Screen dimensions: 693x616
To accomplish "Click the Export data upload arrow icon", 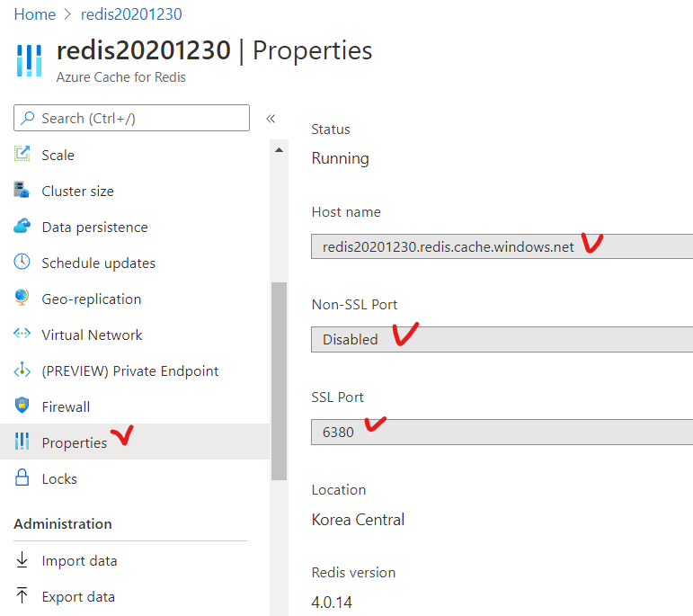I will pyautogui.click(x=22, y=596).
